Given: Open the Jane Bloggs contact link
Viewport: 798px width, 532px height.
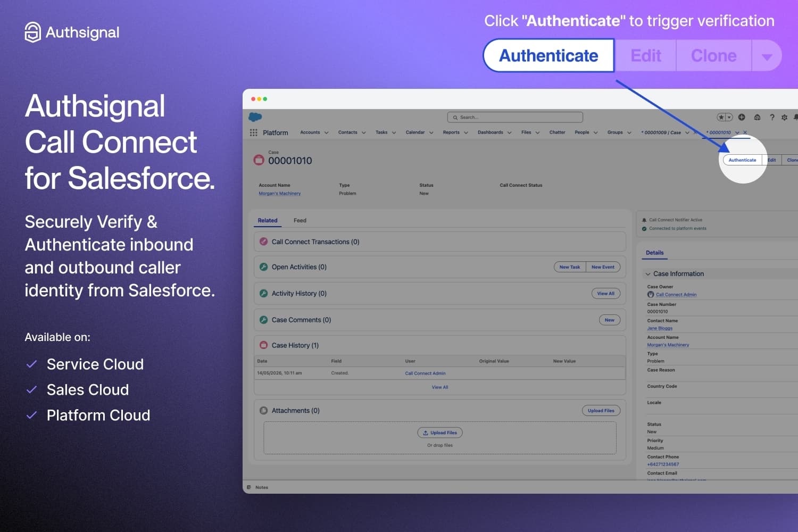Looking at the screenshot, I should 660,328.
